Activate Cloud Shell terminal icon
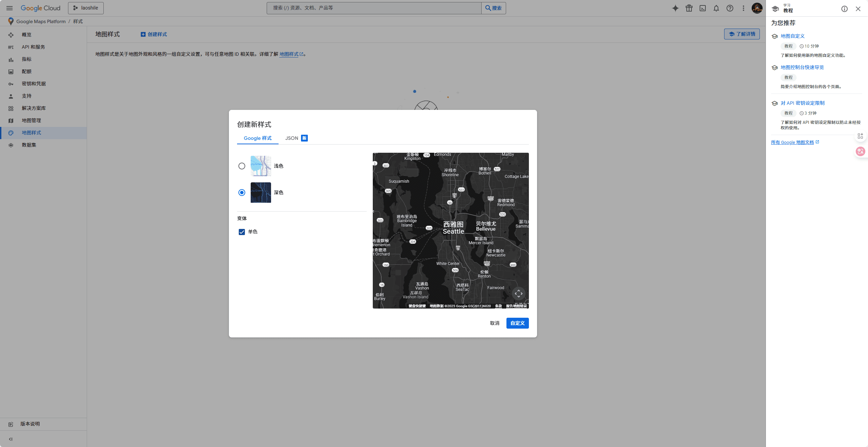 pos(703,8)
